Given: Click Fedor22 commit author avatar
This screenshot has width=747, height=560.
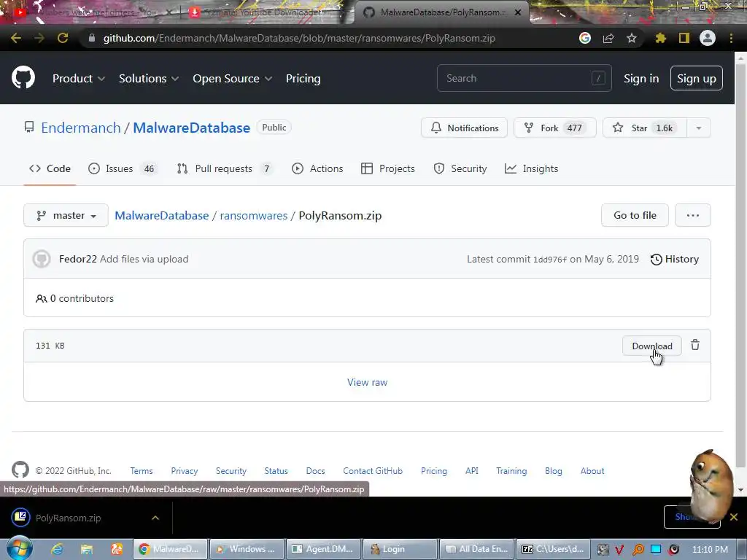Looking at the screenshot, I should coord(42,259).
